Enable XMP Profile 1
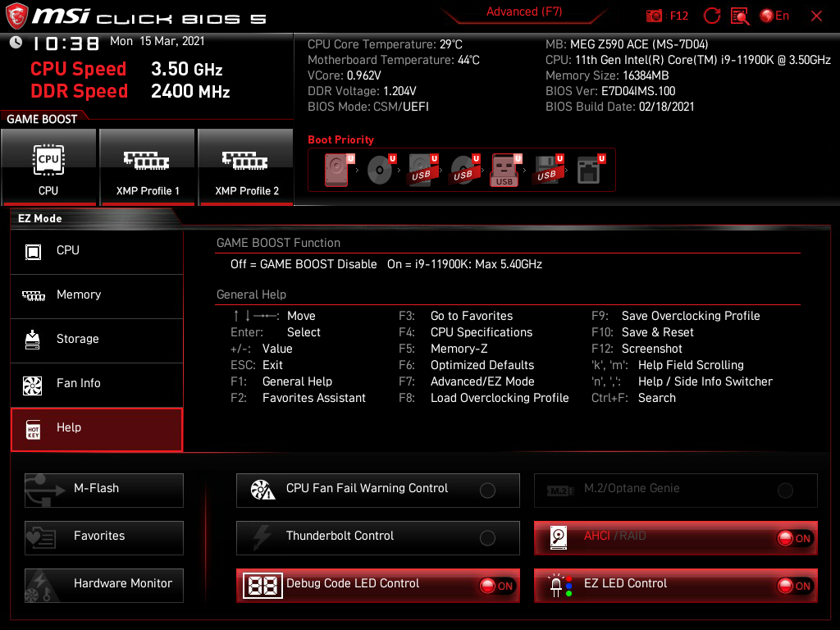This screenshot has height=630, width=840. pyautogui.click(x=148, y=167)
